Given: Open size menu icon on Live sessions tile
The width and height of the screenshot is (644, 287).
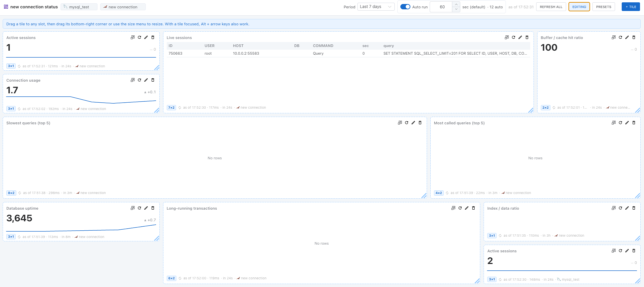Looking at the screenshot, I should coord(507,37).
